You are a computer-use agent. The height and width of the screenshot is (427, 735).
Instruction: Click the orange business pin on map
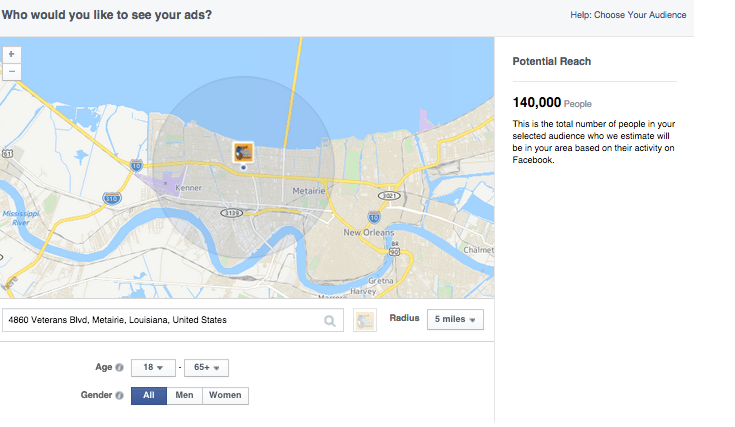click(x=243, y=152)
